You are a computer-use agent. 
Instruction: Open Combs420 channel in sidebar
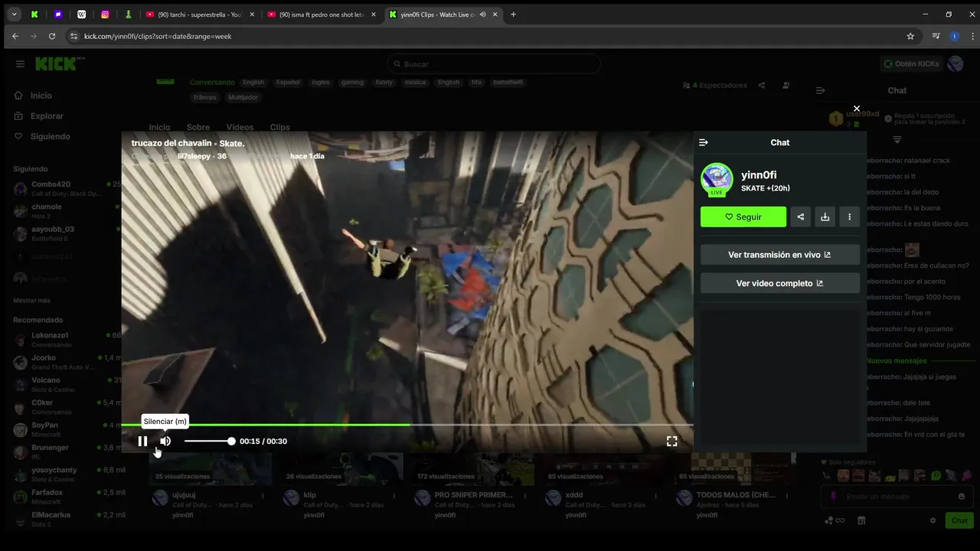pyautogui.click(x=65, y=189)
